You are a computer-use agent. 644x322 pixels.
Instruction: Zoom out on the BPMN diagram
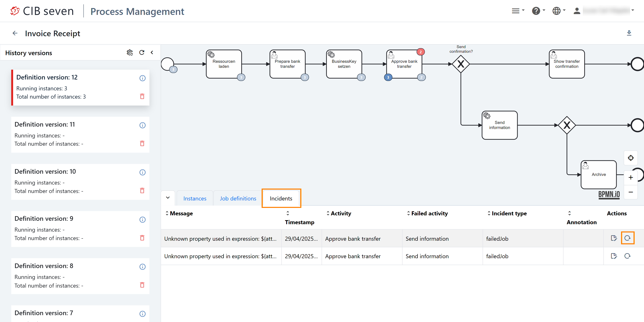[631, 192]
